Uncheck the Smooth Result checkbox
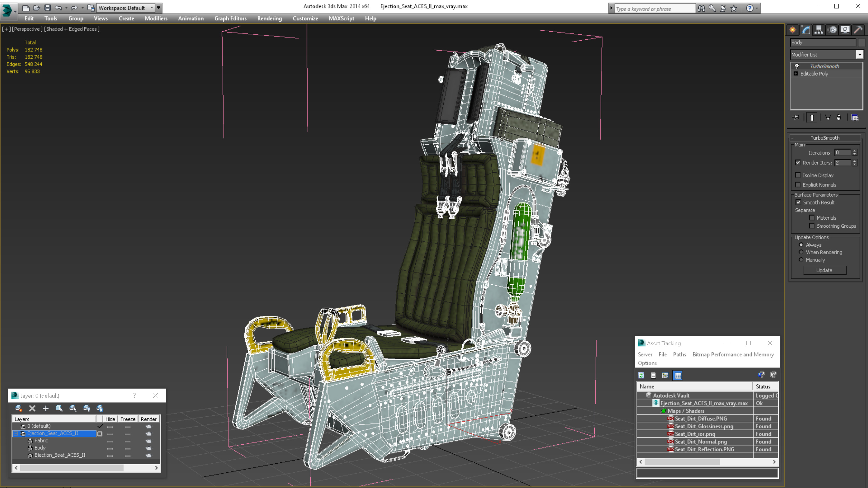Viewport: 868px width, 488px height. pyautogui.click(x=798, y=202)
